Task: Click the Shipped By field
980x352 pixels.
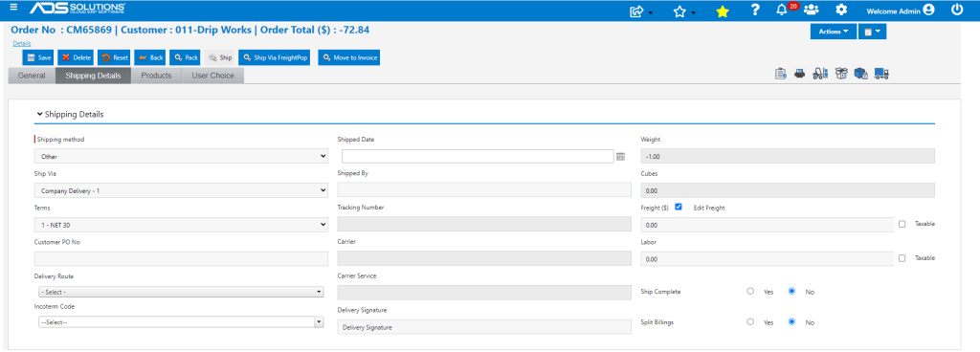Action: (x=484, y=190)
